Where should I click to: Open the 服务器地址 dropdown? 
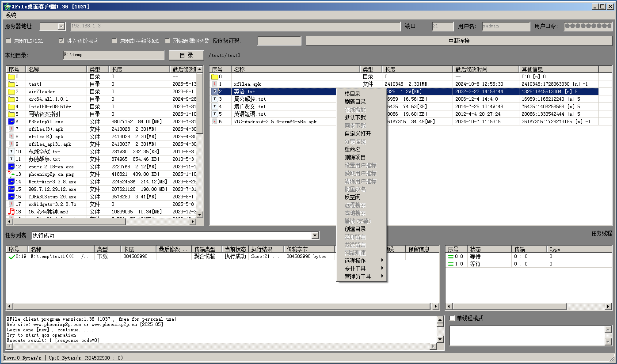click(x=61, y=27)
